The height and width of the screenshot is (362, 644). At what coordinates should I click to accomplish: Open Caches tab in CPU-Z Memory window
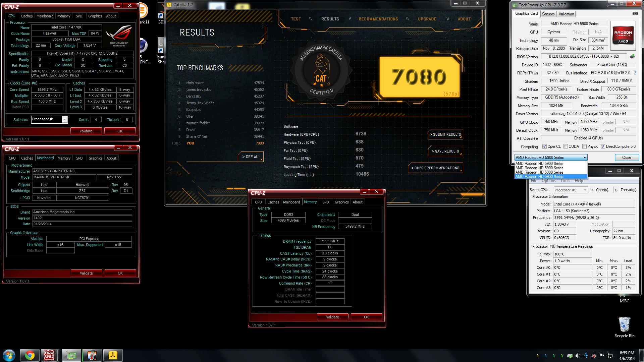[x=273, y=202]
